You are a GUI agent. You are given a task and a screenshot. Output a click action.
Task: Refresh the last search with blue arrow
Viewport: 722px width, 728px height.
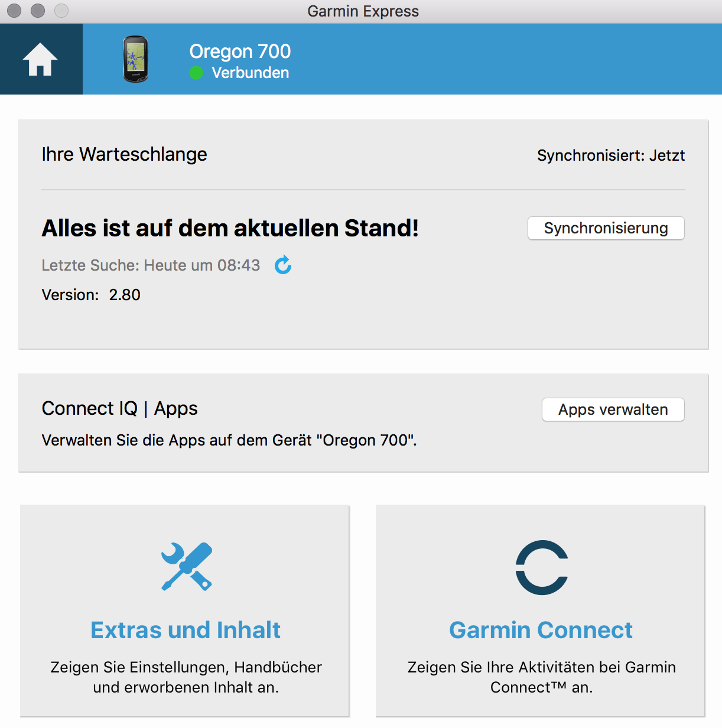pos(283,265)
